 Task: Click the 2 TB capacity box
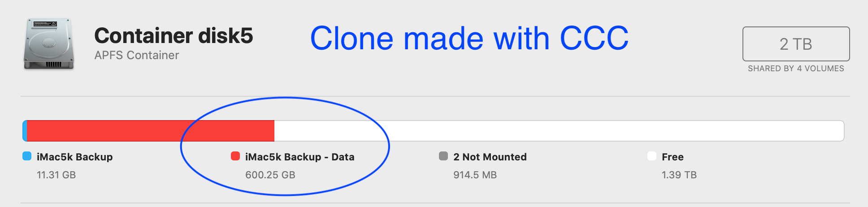[796, 44]
